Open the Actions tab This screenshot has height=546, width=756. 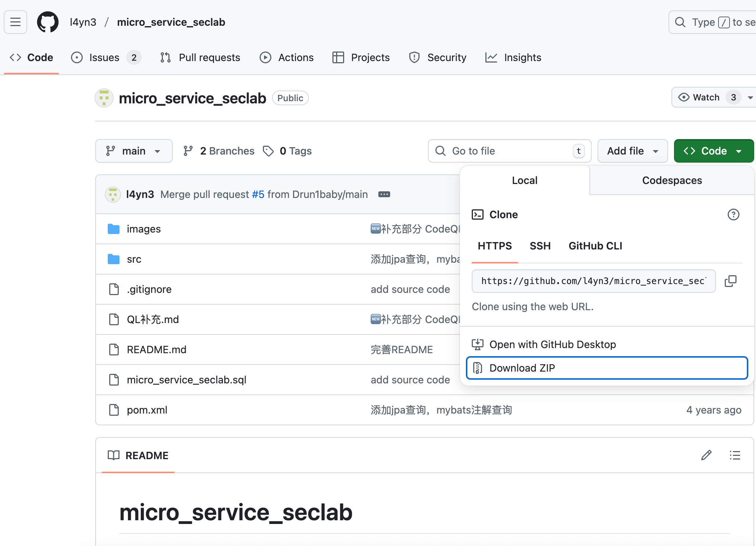coord(286,57)
